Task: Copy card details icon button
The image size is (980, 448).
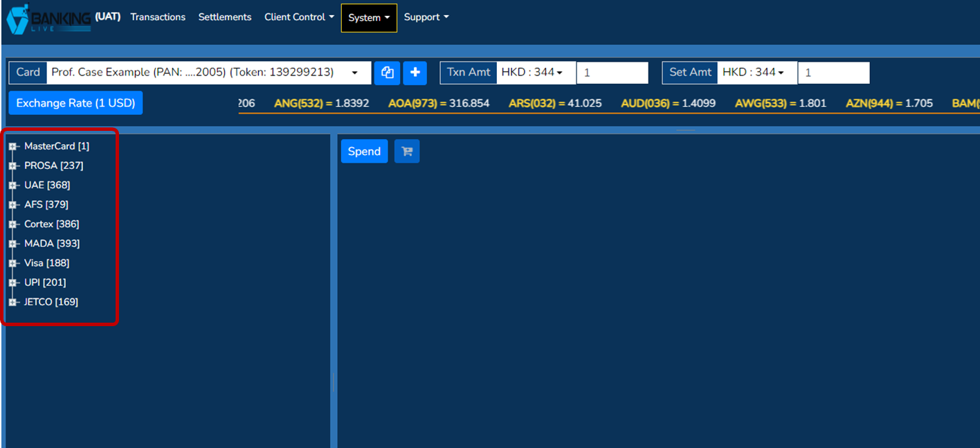Action: tap(387, 73)
